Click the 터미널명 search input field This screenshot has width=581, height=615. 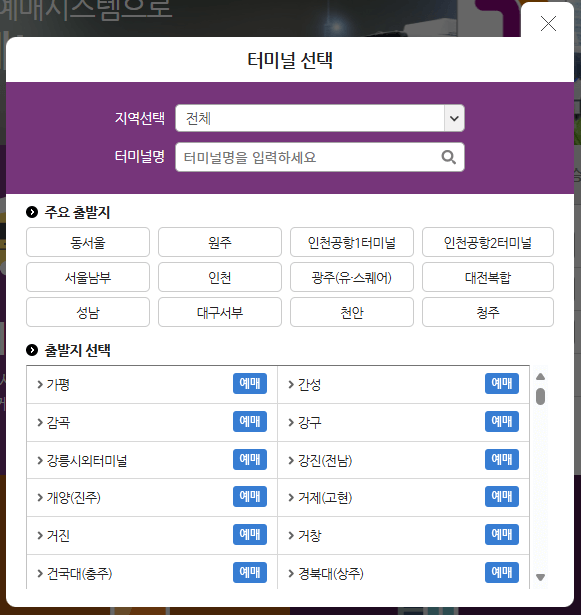[x=320, y=157]
